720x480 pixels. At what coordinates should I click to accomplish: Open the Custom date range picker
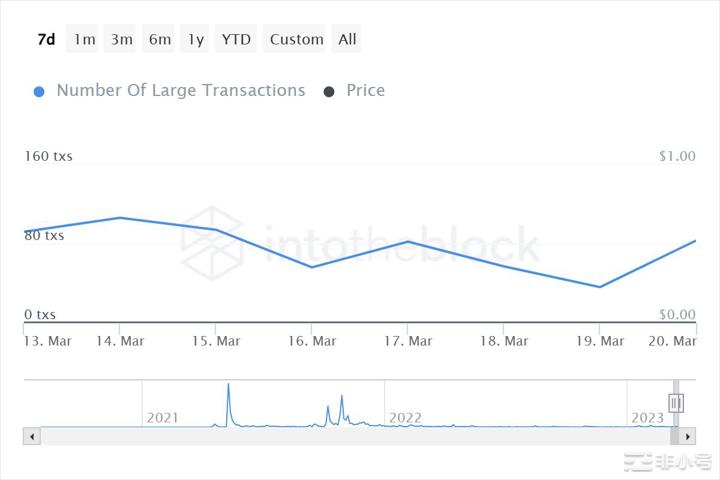tap(297, 40)
